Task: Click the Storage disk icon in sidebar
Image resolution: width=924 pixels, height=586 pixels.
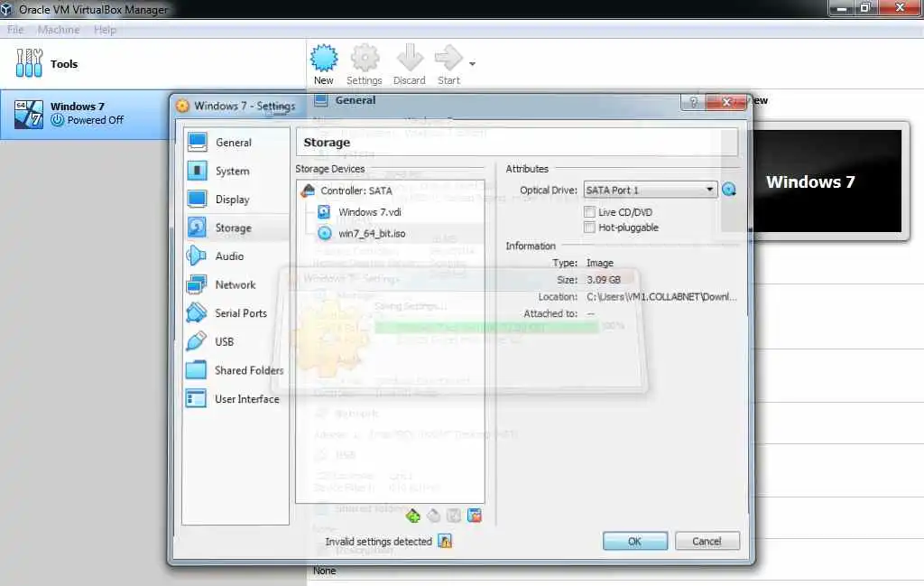Action: pos(197,228)
